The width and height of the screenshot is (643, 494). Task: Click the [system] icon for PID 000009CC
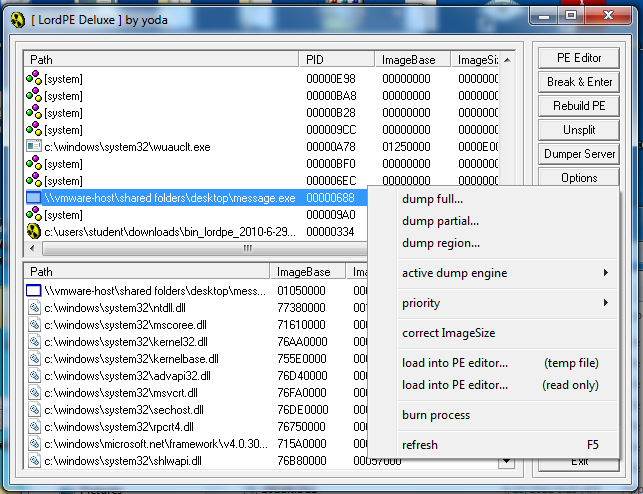[x=34, y=129]
